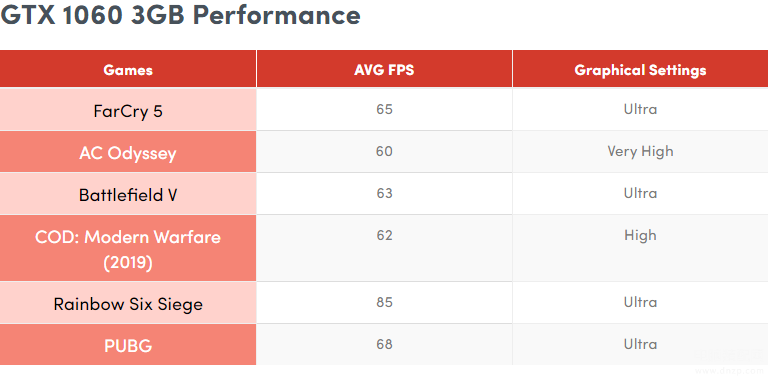Select the Battlefield V FPS value 63
Screen dimensions: 774x384
[384, 192]
